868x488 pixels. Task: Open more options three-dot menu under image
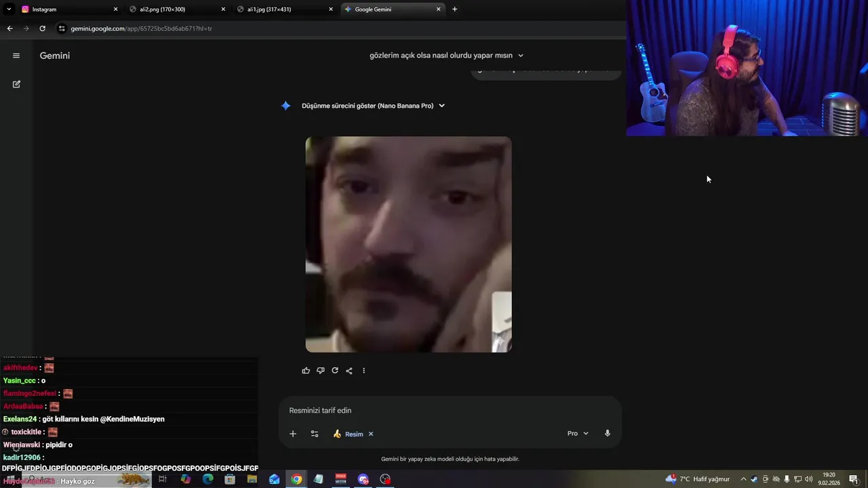[x=363, y=371]
